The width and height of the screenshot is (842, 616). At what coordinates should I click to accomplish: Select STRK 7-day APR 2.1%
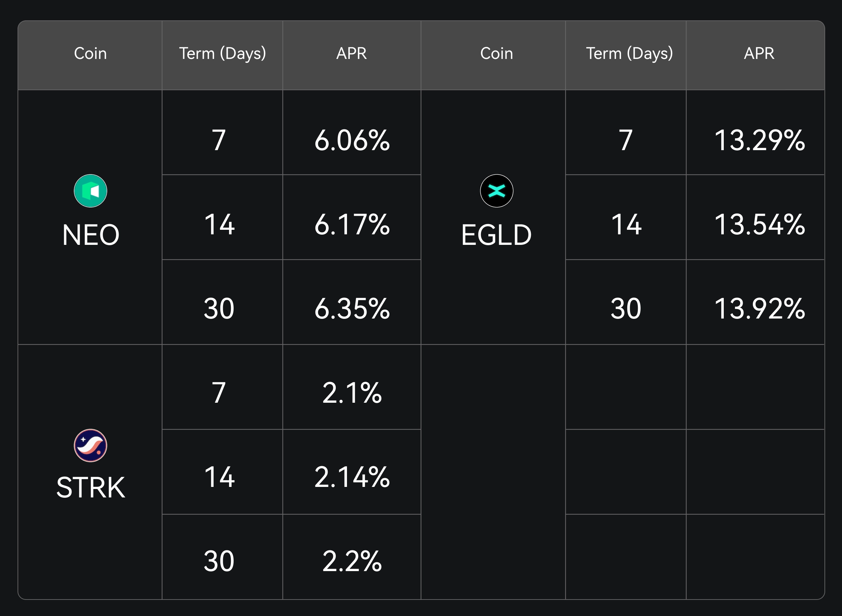click(x=352, y=393)
